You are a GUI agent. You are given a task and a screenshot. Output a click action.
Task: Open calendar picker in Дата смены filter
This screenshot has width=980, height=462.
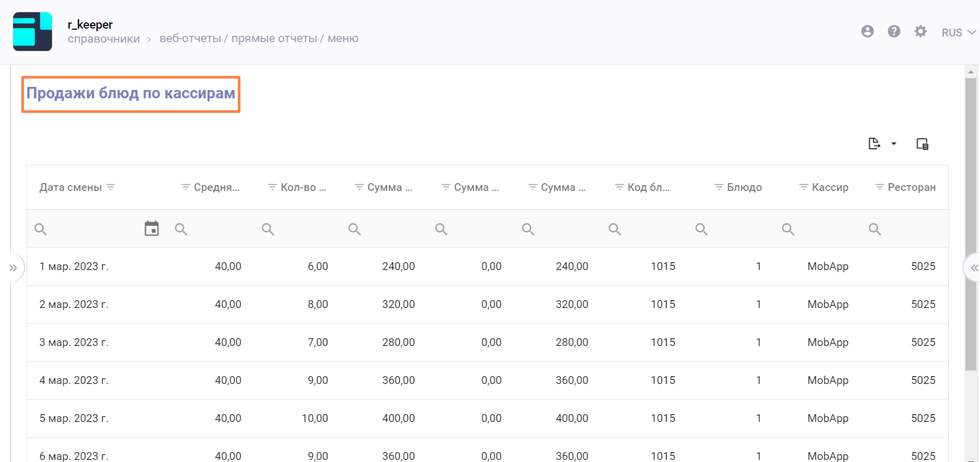point(151,228)
